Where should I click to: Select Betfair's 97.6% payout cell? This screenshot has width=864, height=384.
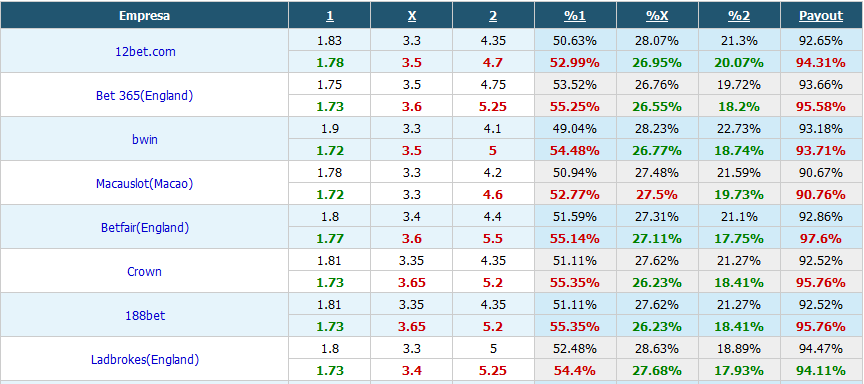(821, 239)
